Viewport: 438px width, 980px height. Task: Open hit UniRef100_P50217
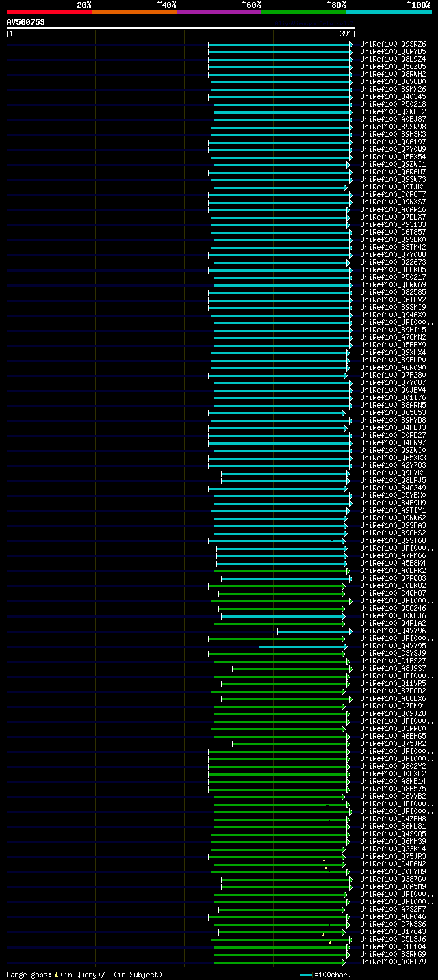click(x=394, y=277)
